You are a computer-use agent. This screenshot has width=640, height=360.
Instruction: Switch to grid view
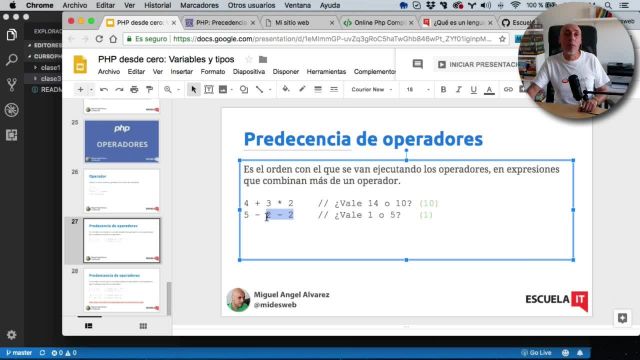(x=143, y=326)
